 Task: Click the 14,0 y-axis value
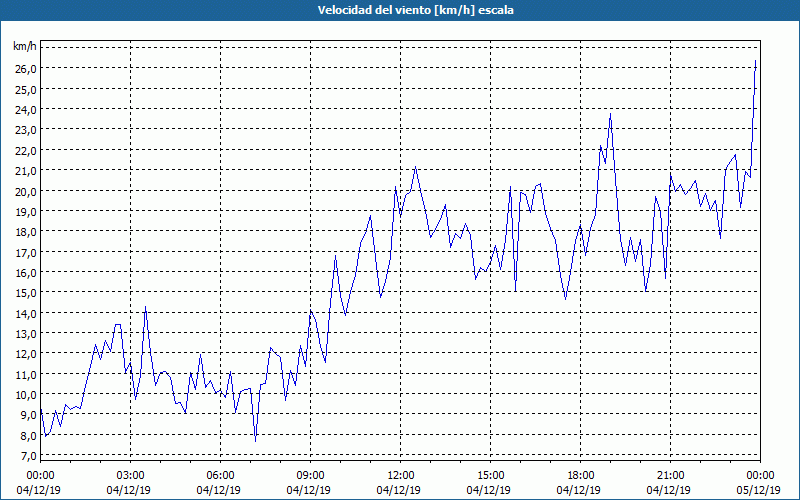(x=26, y=313)
